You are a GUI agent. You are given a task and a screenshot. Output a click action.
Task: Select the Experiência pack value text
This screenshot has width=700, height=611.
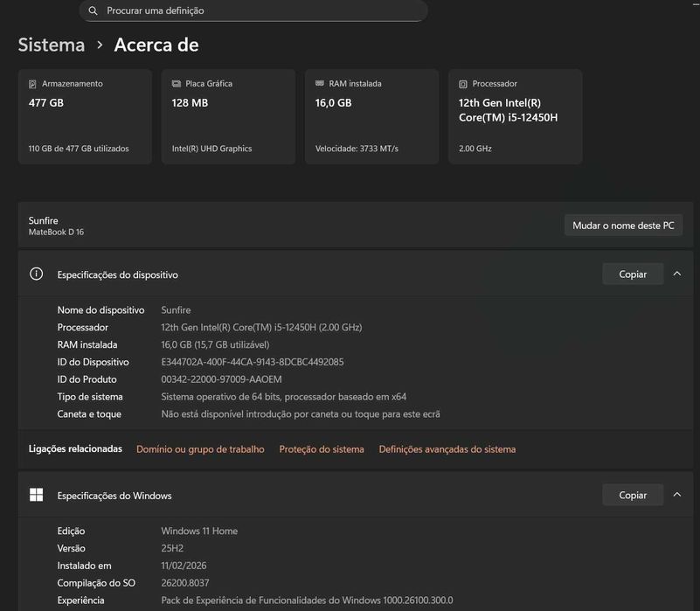click(x=307, y=601)
